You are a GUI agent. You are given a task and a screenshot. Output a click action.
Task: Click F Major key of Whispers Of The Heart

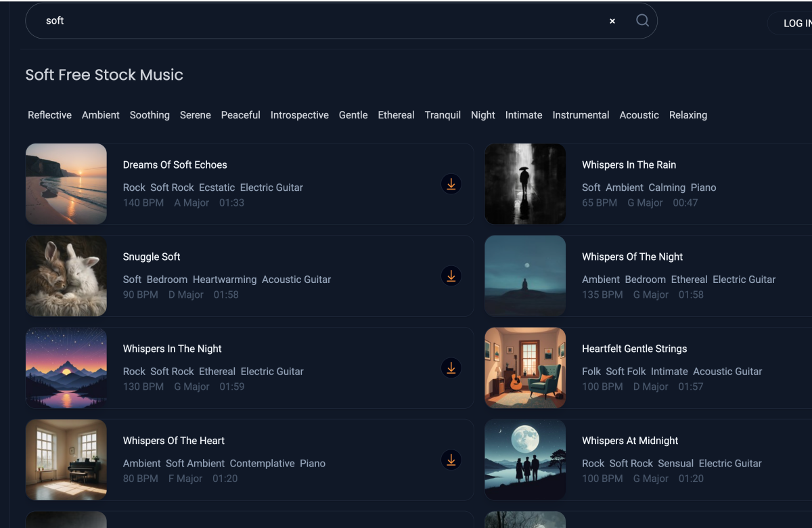[185, 479]
